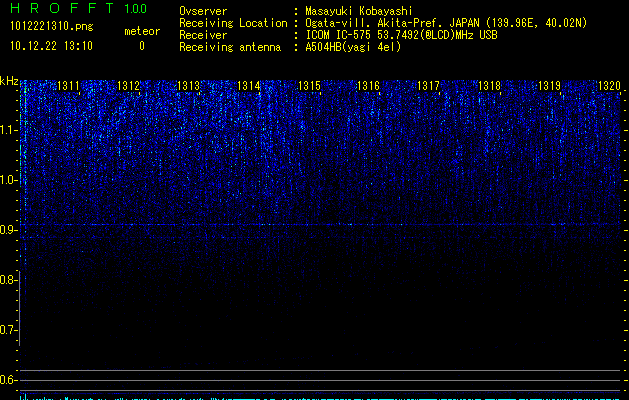This screenshot has height=400, width=629.
Task: Click the 1314 time marker
Action: click(248, 86)
